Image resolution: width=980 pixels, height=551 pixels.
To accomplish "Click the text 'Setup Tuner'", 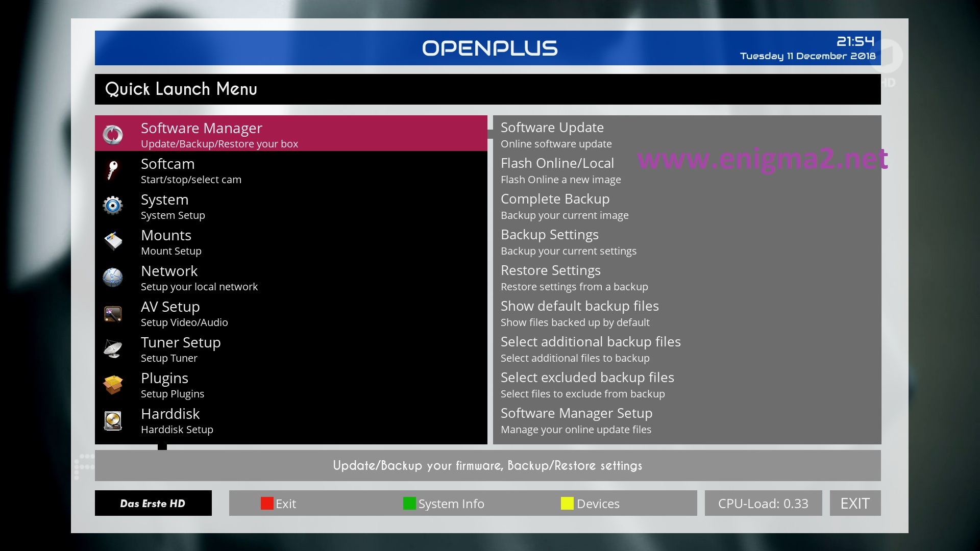I will [169, 358].
